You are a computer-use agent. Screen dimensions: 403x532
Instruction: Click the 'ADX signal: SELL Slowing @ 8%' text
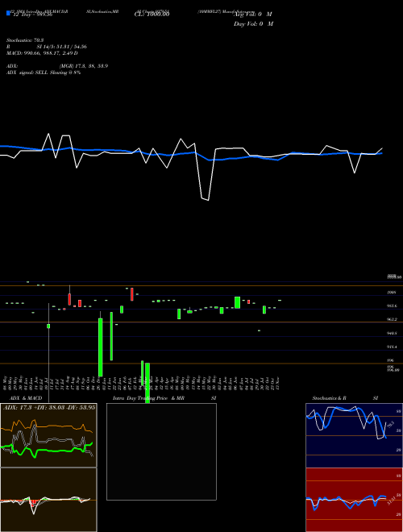pyautogui.click(x=44, y=73)
